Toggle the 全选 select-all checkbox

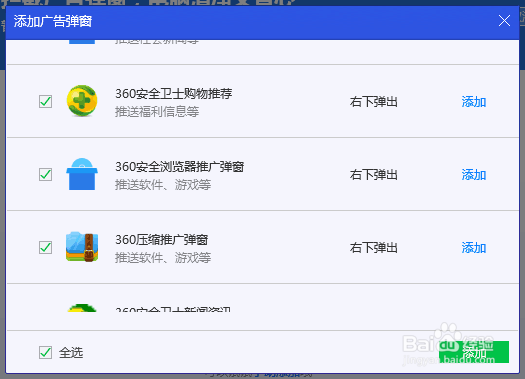pos(45,352)
